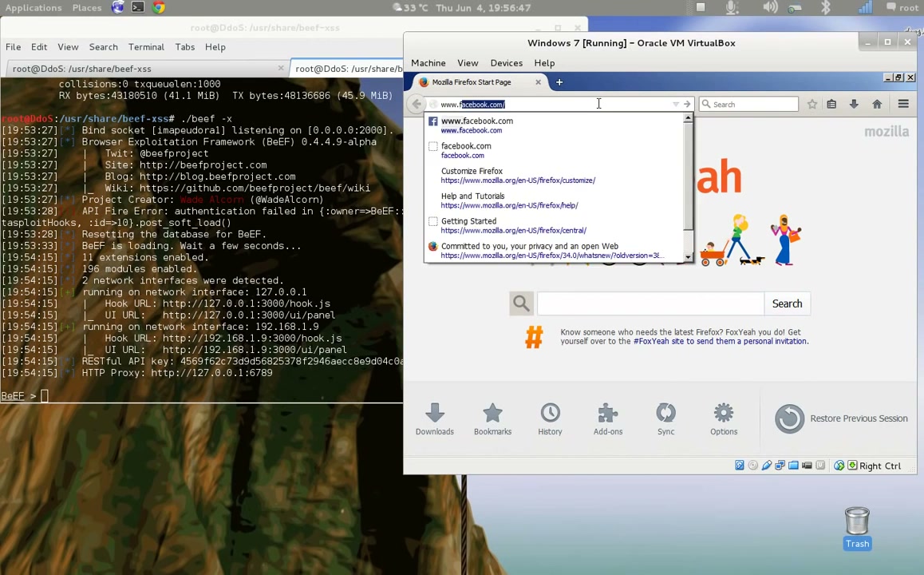Click the Go arrow in the URL bar
The image size is (924, 575).
(687, 105)
